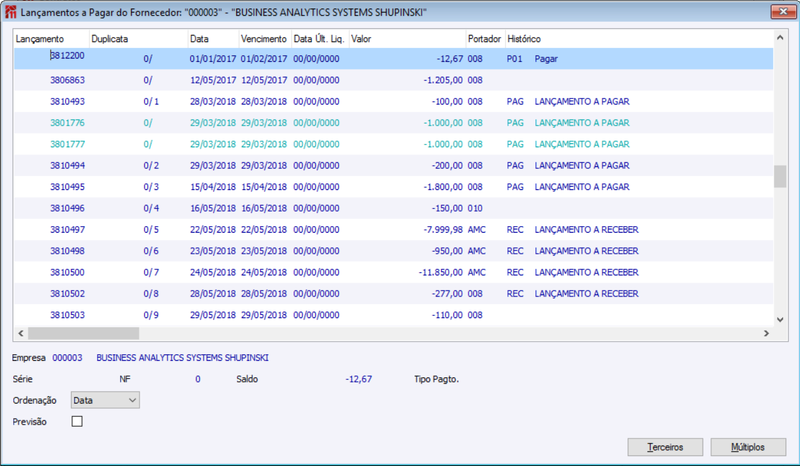Open the Ordenação dropdown
Screen dimensions: 800x466
point(105,400)
